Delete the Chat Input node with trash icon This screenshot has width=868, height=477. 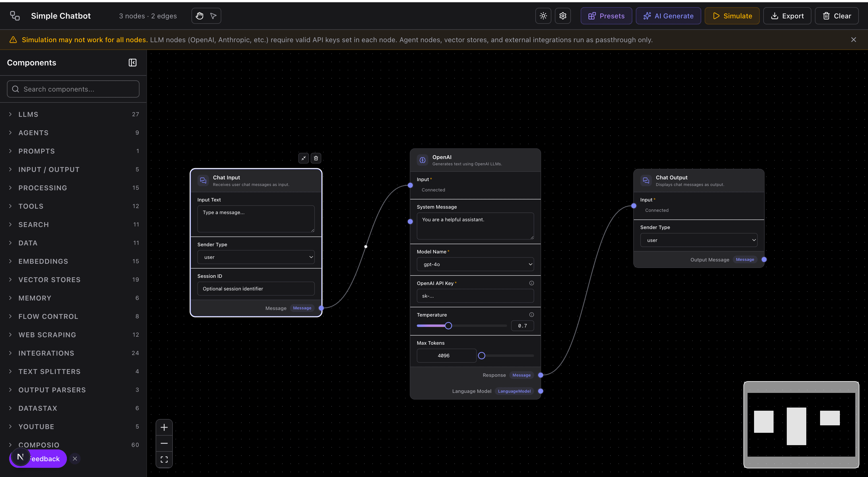pyautogui.click(x=316, y=158)
